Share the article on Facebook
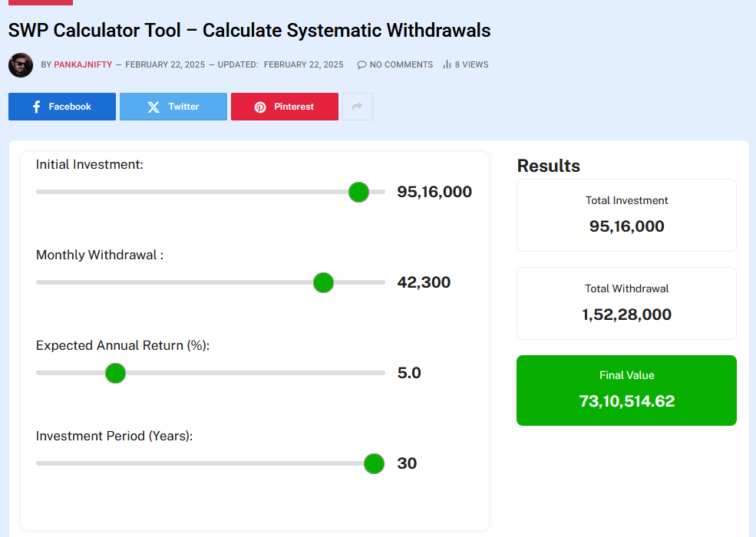 click(x=62, y=107)
